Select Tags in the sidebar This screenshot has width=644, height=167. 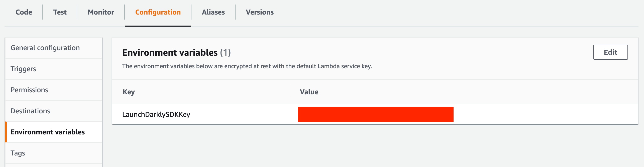18,153
